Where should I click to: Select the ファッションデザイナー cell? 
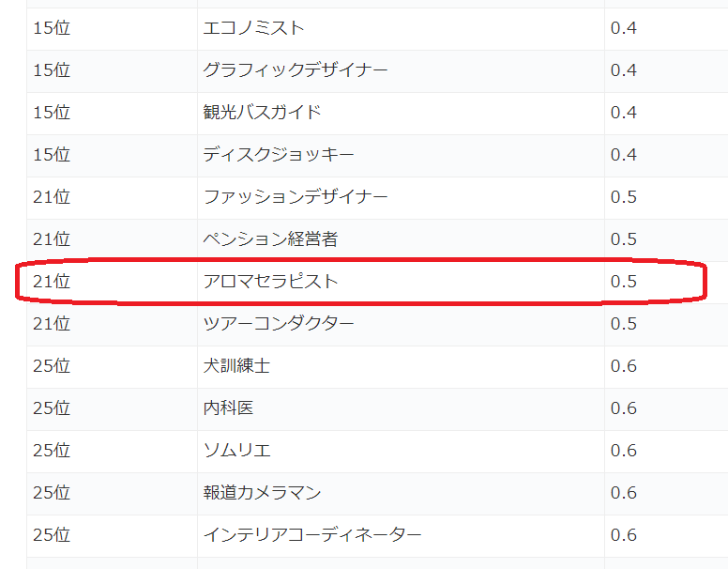pyautogui.click(x=296, y=197)
